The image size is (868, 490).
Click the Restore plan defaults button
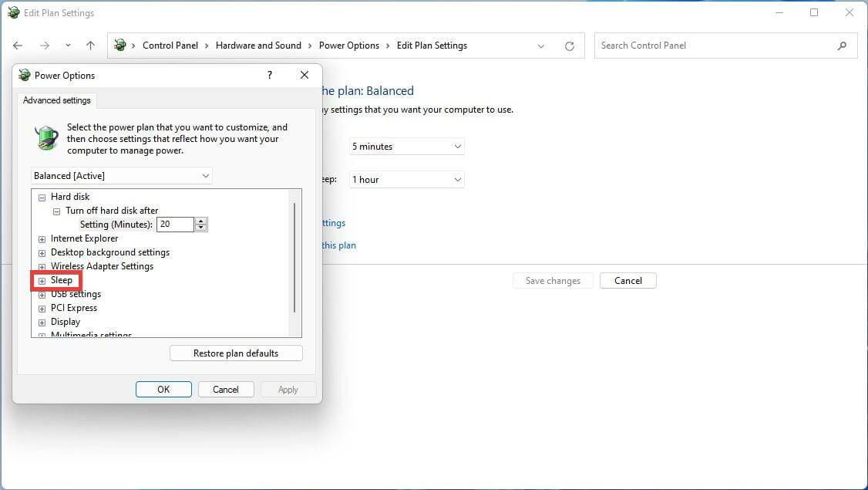pos(236,353)
